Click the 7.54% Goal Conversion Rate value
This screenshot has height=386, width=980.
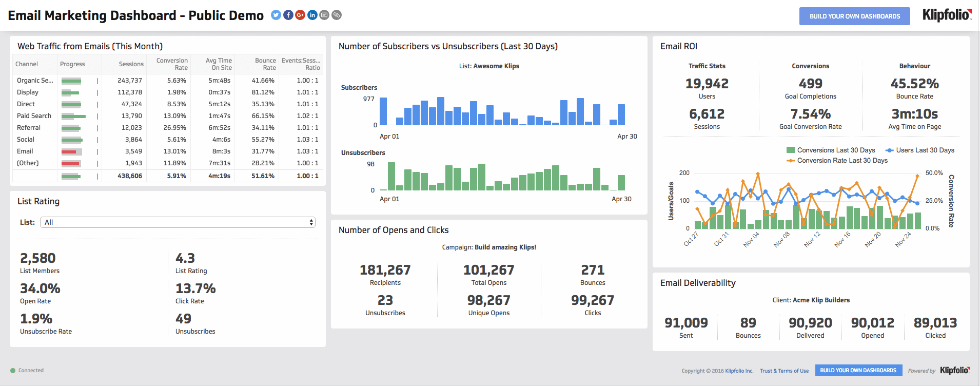tap(811, 114)
